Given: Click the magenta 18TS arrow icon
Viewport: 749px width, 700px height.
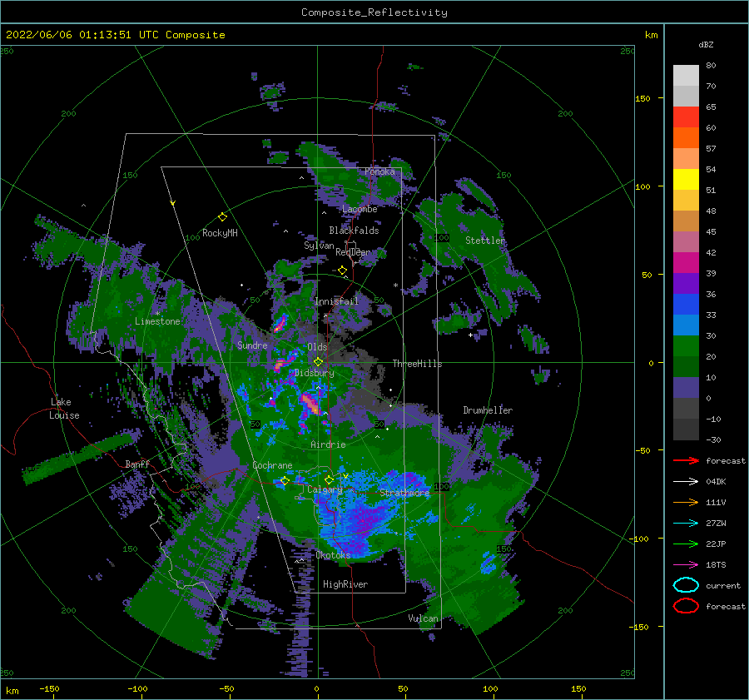Looking at the screenshot, I should pos(686,564).
